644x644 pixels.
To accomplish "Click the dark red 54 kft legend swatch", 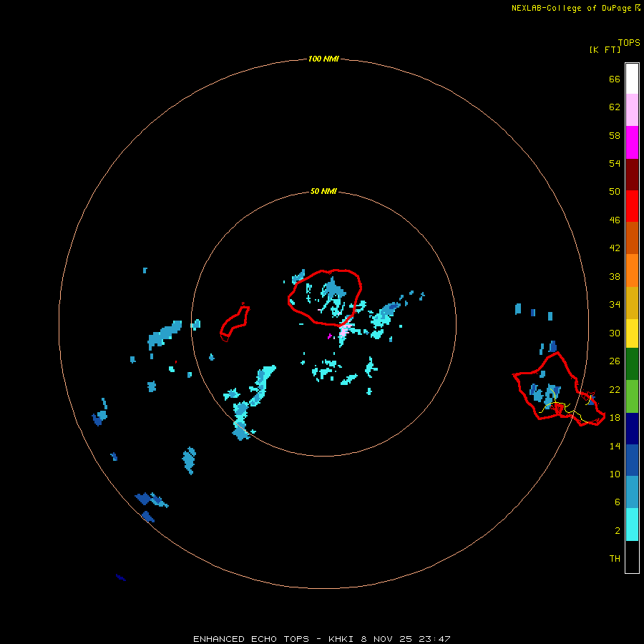I will (x=632, y=175).
